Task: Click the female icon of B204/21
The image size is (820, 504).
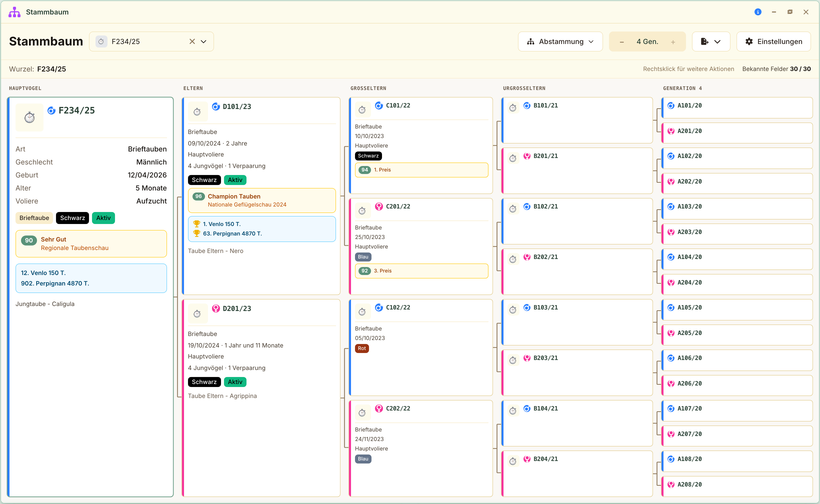Action: [x=527, y=459]
